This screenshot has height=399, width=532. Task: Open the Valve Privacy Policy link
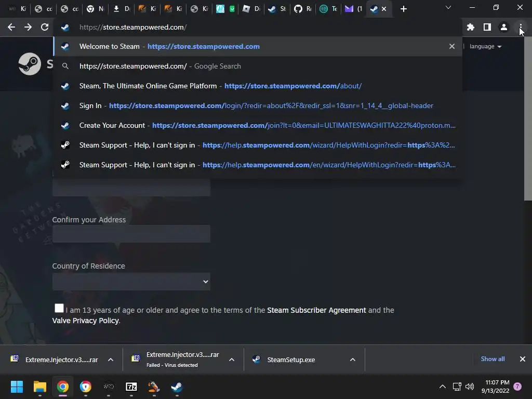click(x=86, y=321)
